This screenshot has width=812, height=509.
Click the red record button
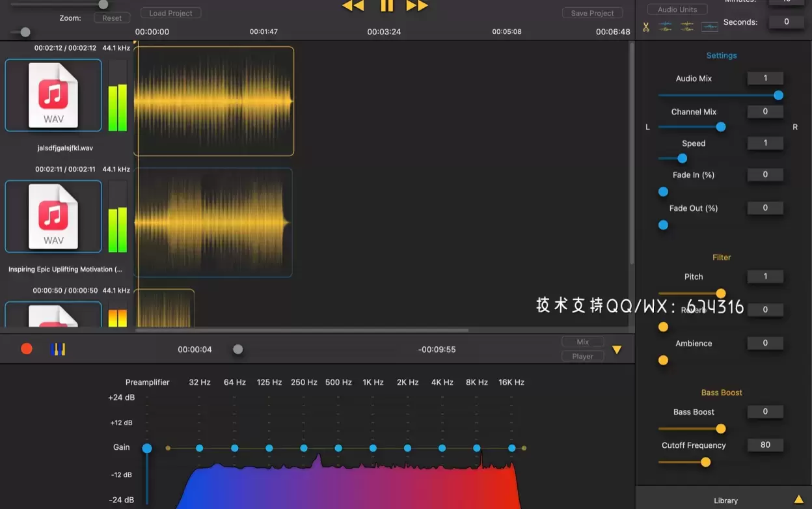coord(26,348)
